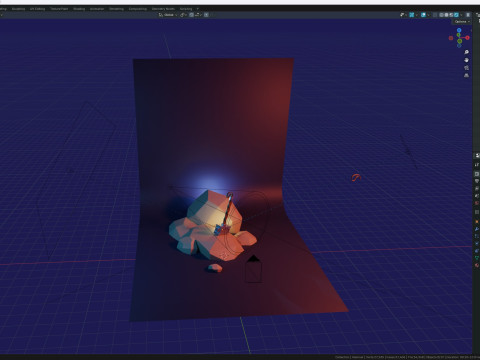Image resolution: width=480 pixels, height=360 pixels.
Task: Open the viewport gizmo options dropdown
Action: [x=417, y=15]
